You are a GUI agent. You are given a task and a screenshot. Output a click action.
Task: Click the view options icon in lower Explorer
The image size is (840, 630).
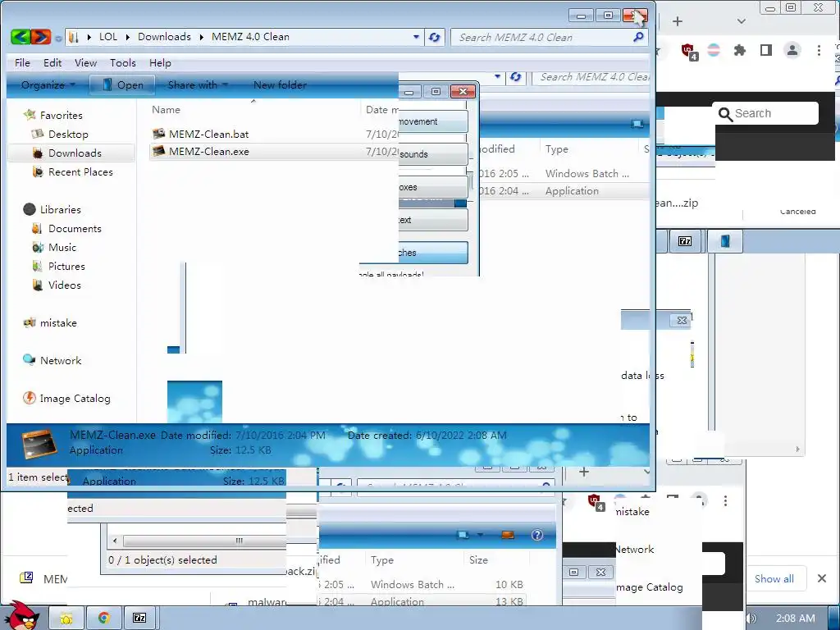point(463,535)
